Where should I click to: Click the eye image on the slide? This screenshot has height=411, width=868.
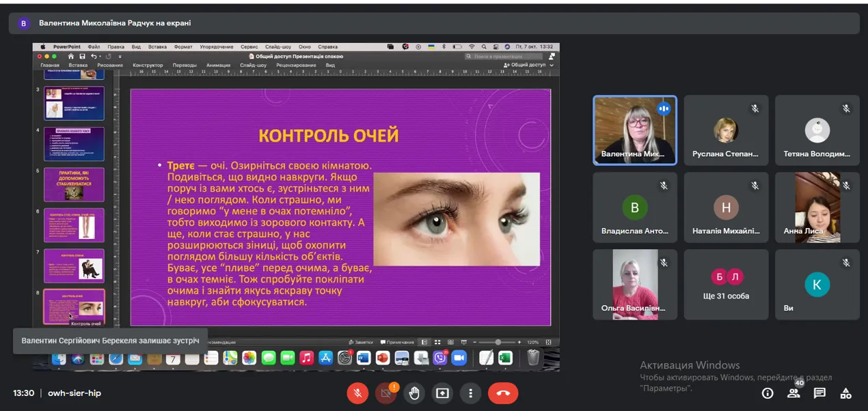[x=457, y=219]
